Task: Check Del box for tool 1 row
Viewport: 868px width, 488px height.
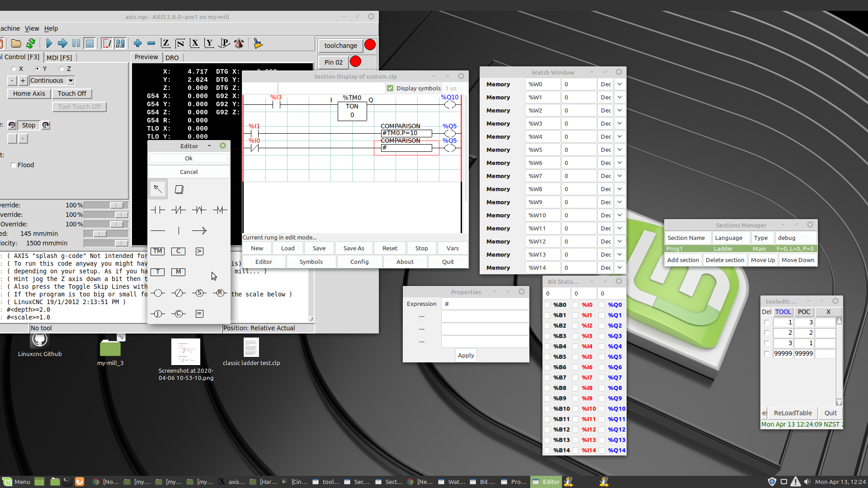Action: click(767, 322)
